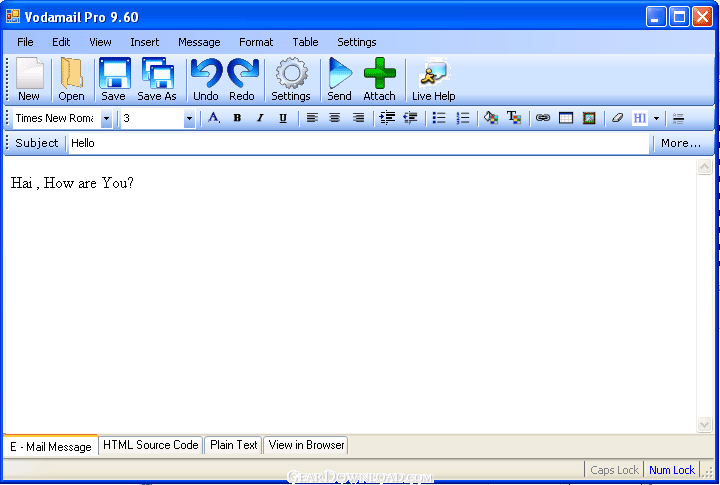Toggle underline formatting
This screenshot has height=485, width=720.
point(283,118)
